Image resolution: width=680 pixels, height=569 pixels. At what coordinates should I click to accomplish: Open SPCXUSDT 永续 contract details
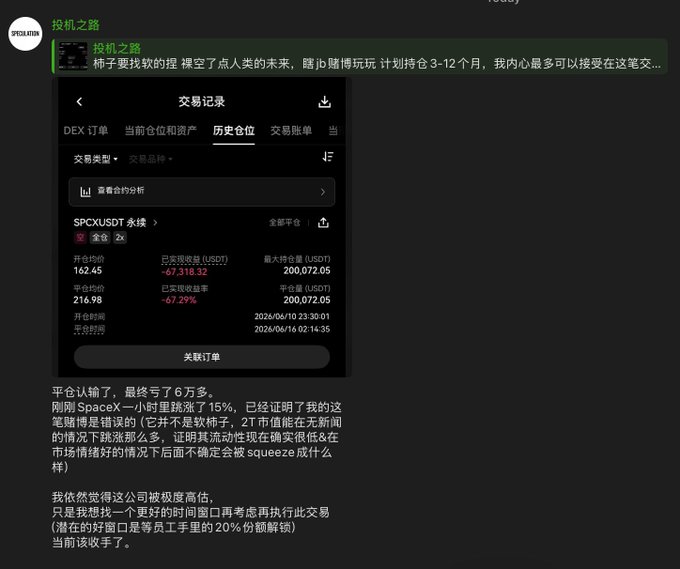tap(110, 222)
